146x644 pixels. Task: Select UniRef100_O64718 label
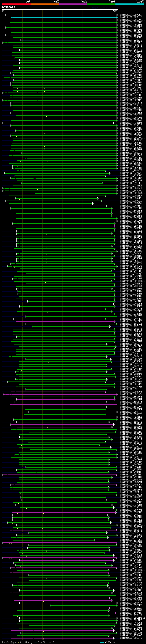tap(131, 593)
